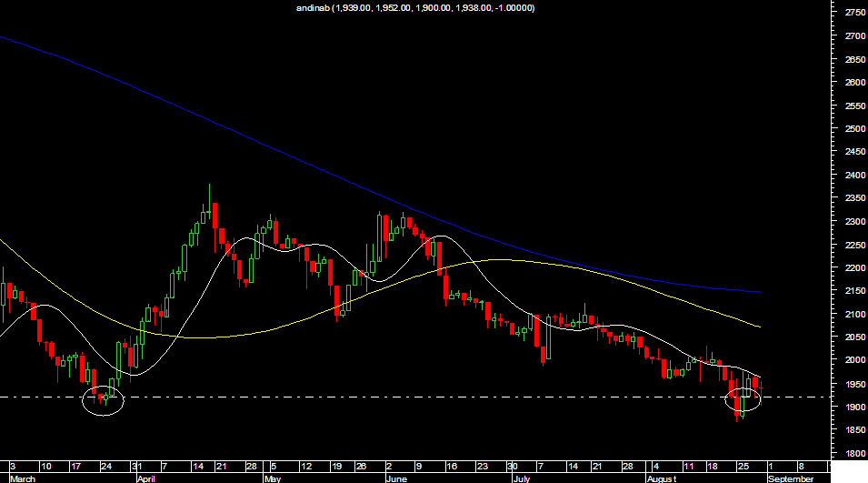This screenshot has width=868, height=483.
Task: Click the 2350 price axis label
Action: click(x=855, y=197)
